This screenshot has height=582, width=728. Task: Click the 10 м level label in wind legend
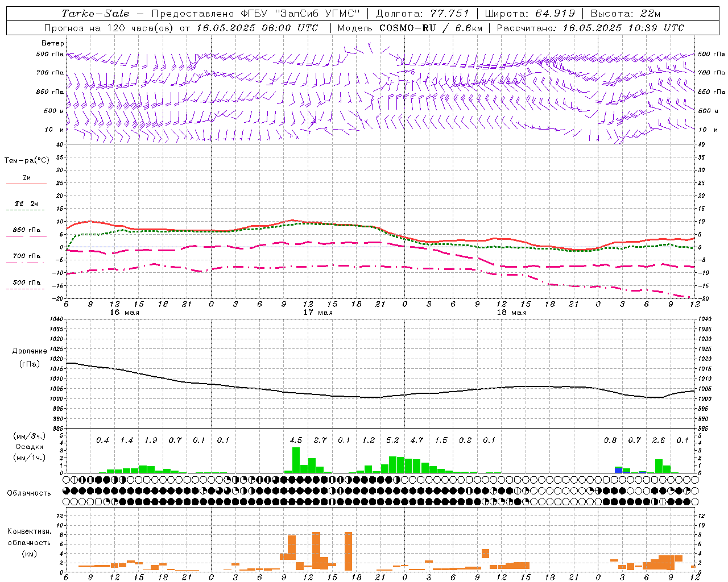coord(55,130)
